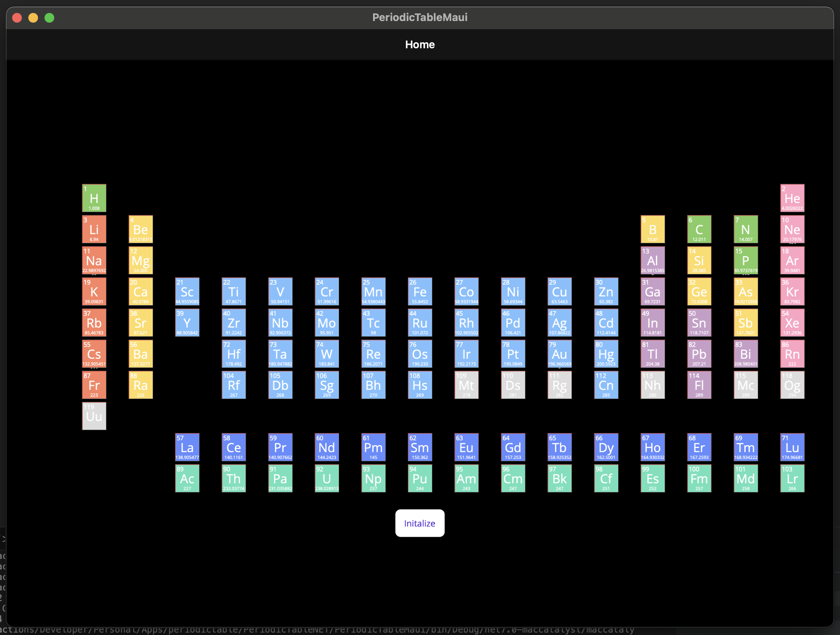Select the Lanthanum tile
The image size is (840, 635).
point(187,447)
